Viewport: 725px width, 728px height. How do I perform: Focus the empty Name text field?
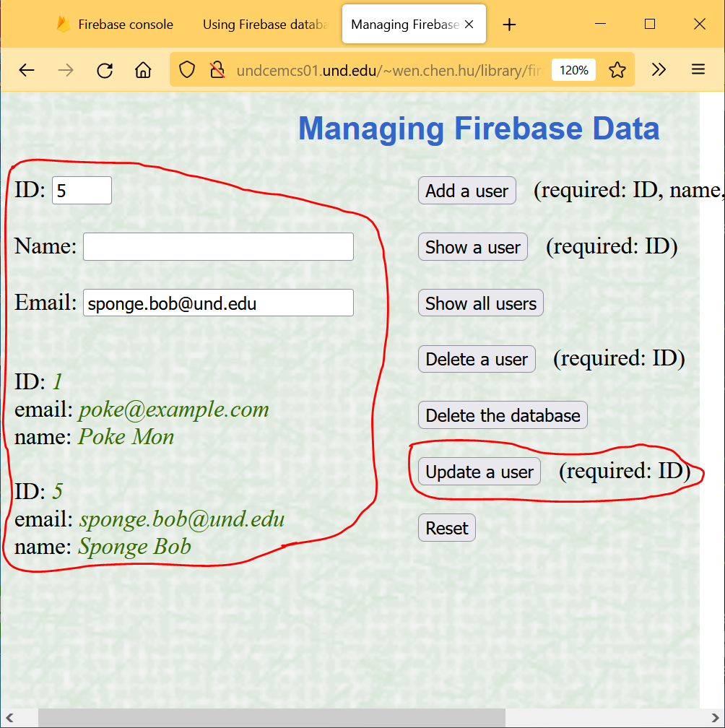218,247
